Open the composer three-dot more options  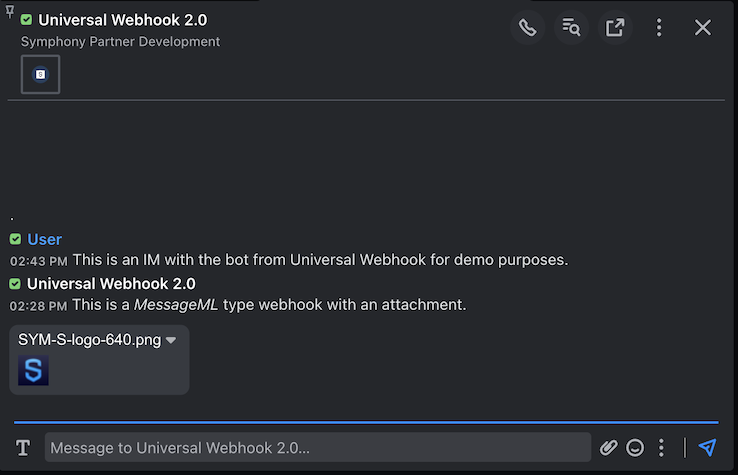(x=661, y=447)
